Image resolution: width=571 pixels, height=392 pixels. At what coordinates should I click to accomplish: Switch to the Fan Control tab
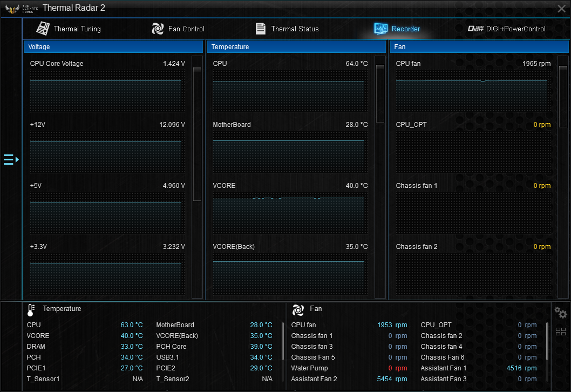tap(178, 29)
